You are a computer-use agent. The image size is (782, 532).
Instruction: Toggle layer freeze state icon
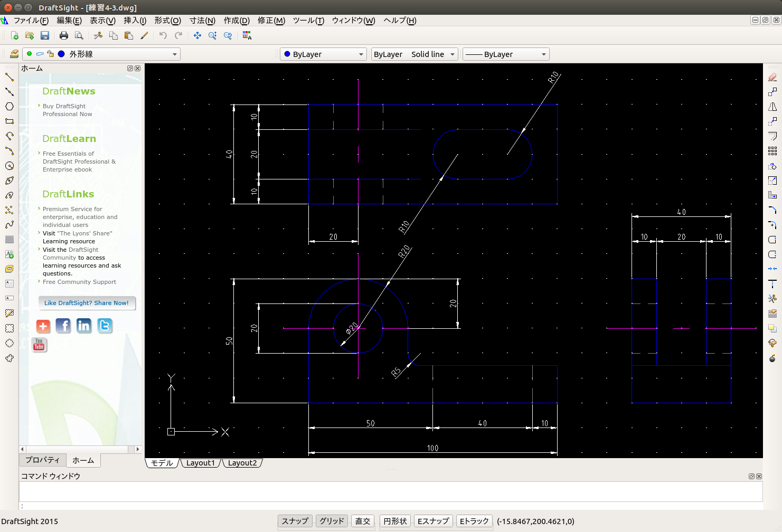coord(40,54)
